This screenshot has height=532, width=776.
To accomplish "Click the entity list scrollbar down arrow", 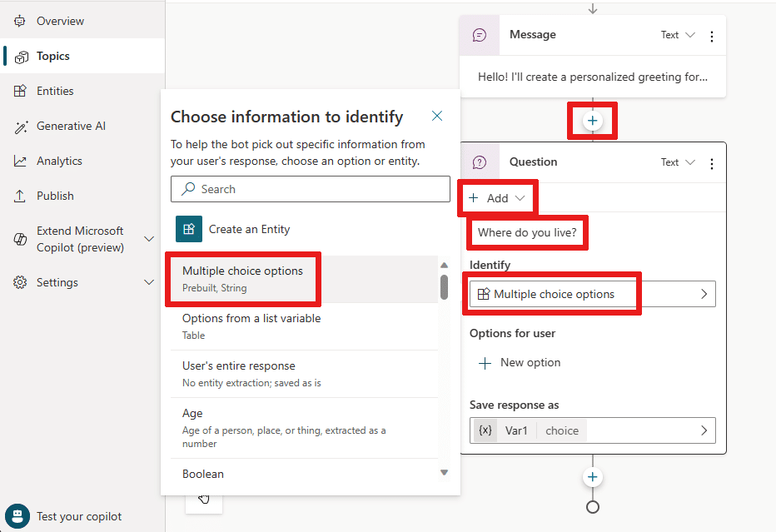I will pos(445,473).
